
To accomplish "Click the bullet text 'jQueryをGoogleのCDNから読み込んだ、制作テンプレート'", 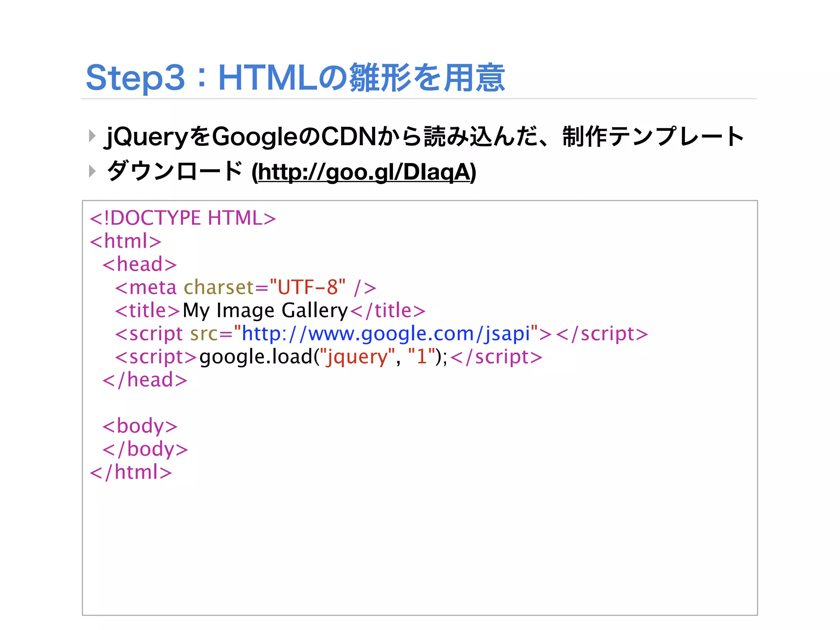I will [425, 137].
